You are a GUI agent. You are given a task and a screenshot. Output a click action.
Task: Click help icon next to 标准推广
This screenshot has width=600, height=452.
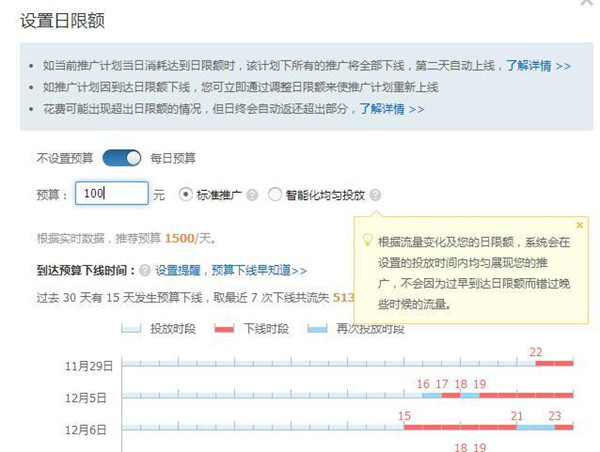pos(252,195)
